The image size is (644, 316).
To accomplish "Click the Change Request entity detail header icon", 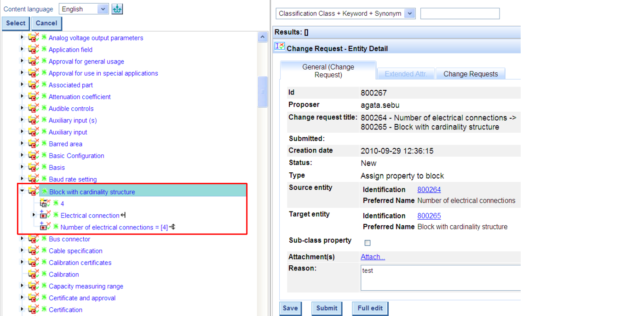I will (x=279, y=47).
